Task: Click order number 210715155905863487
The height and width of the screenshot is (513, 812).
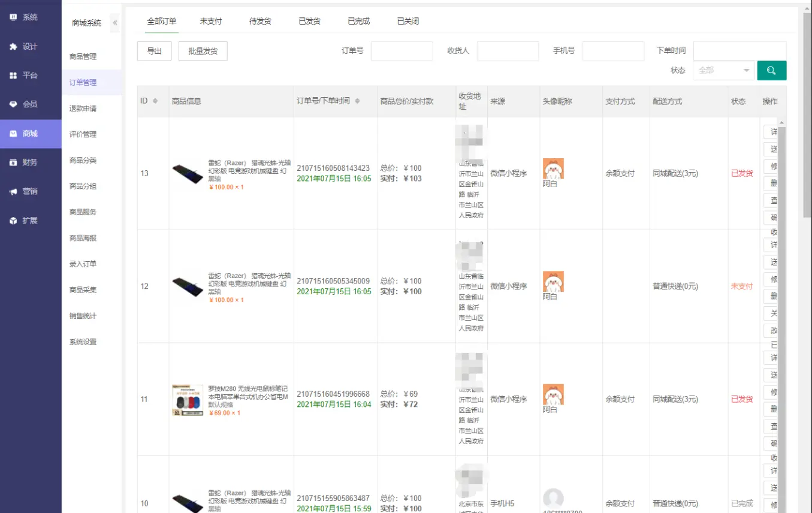Action: (333, 499)
